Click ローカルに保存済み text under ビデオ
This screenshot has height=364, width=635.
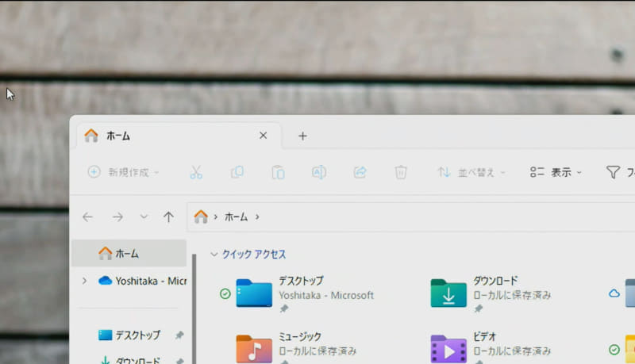[512, 351]
